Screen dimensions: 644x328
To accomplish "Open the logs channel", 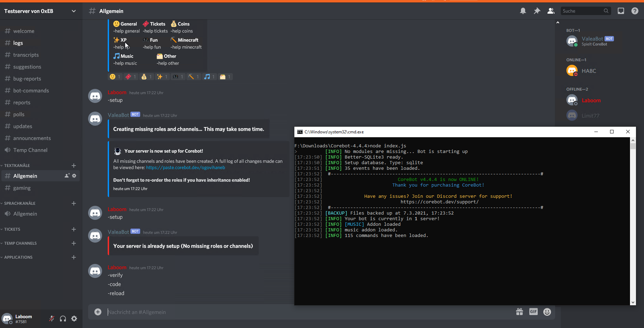I will click(41, 43).
